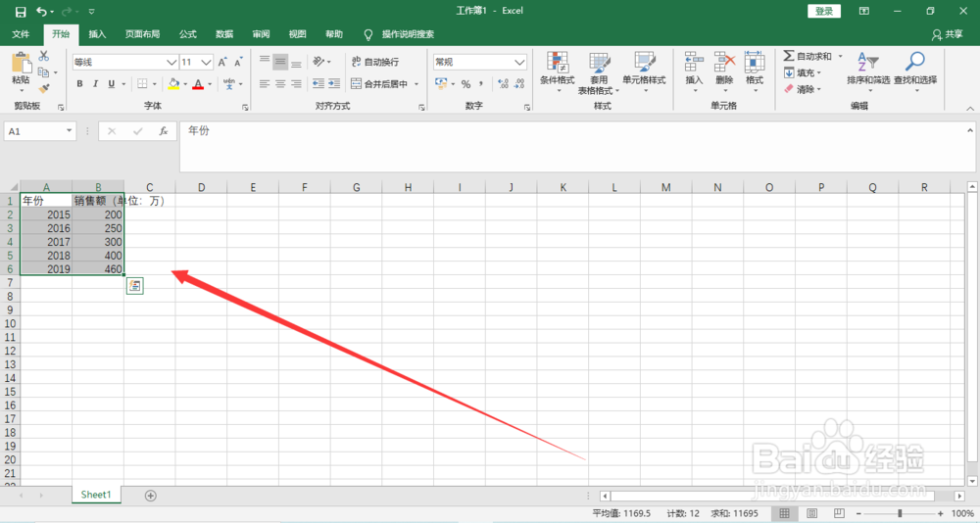The image size is (980, 523).
Task: Toggle align text left
Action: [265, 83]
